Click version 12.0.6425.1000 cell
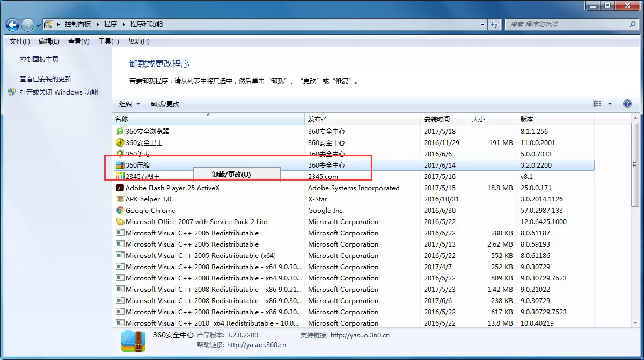The width and height of the screenshot is (644, 360). tap(543, 222)
